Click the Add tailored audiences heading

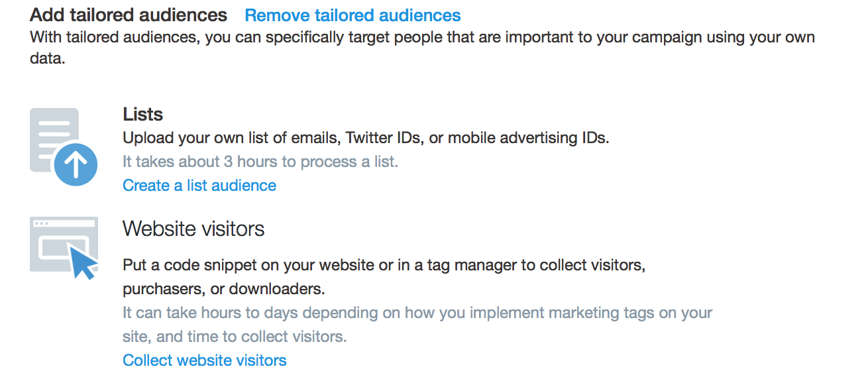pos(129,15)
